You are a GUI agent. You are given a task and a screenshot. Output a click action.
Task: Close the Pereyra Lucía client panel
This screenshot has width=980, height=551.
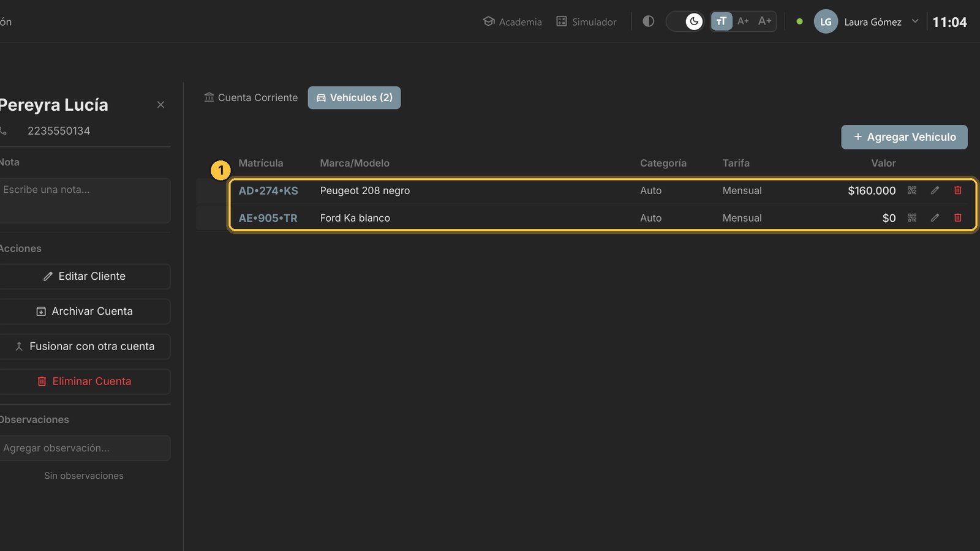click(160, 105)
